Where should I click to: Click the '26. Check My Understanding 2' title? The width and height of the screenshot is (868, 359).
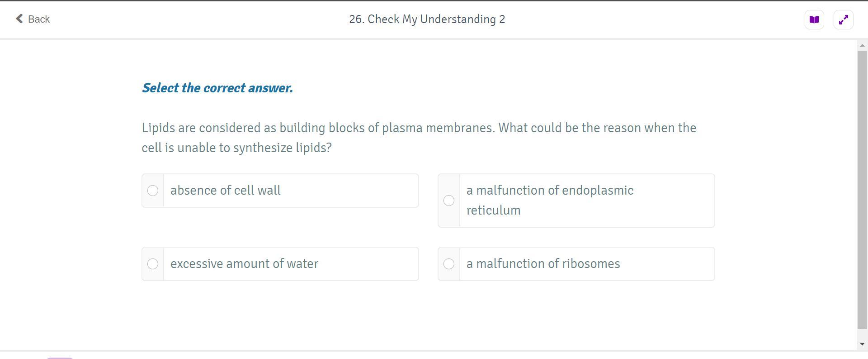click(x=427, y=19)
